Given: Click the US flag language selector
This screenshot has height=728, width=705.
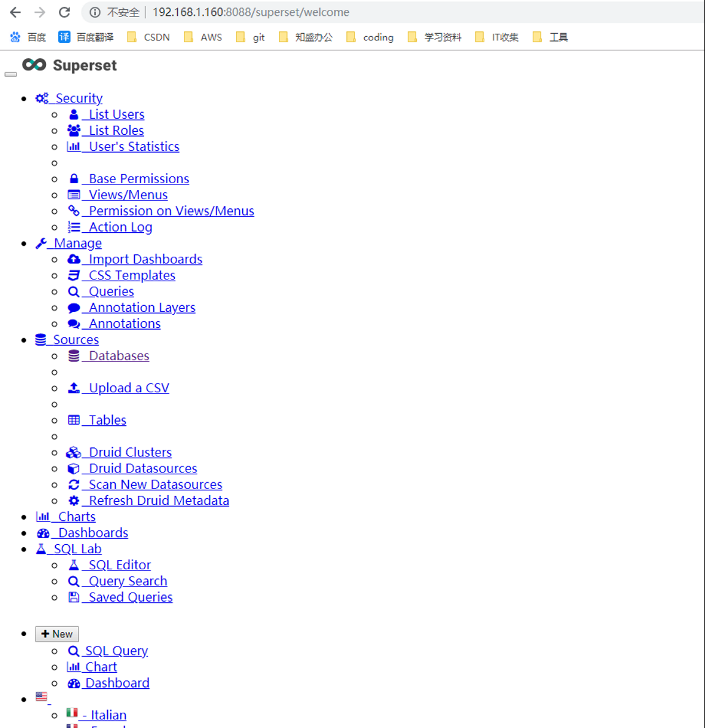Looking at the screenshot, I should pos(42,696).
